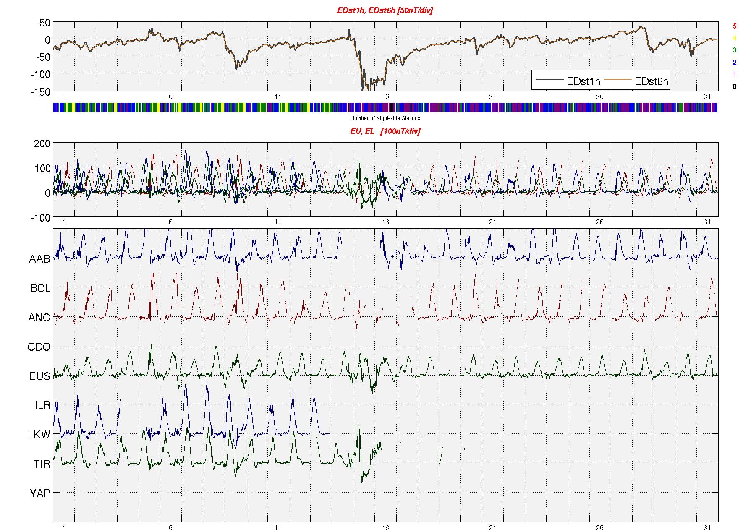Screen dimensions: 756x532
Task: Click the '-100' y-axis tick of the Dst plot
Action: point(41,74)
